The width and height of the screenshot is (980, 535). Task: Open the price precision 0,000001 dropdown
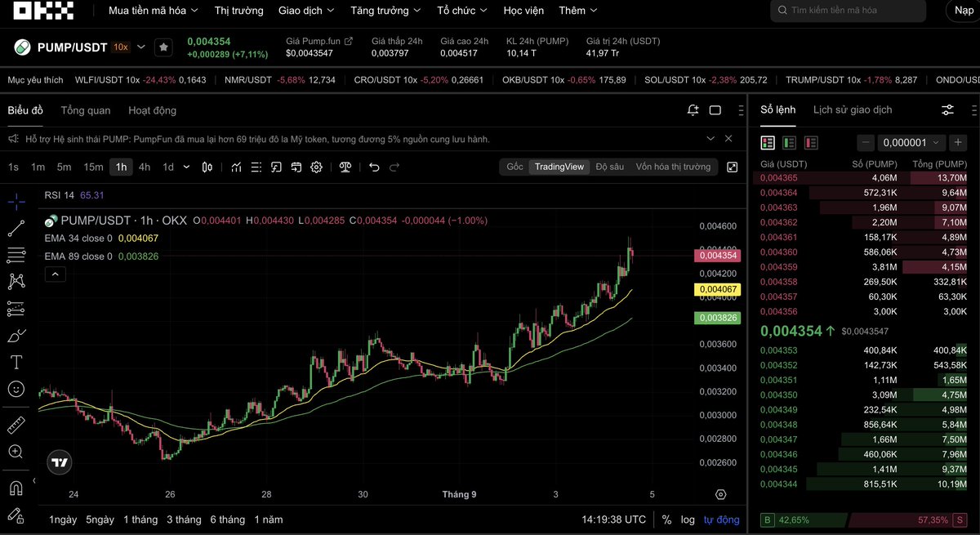coord(911,143)
